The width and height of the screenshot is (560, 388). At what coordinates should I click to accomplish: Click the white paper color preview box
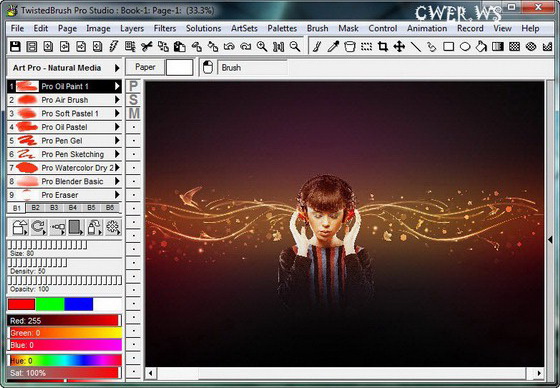[x=180, y=67]
